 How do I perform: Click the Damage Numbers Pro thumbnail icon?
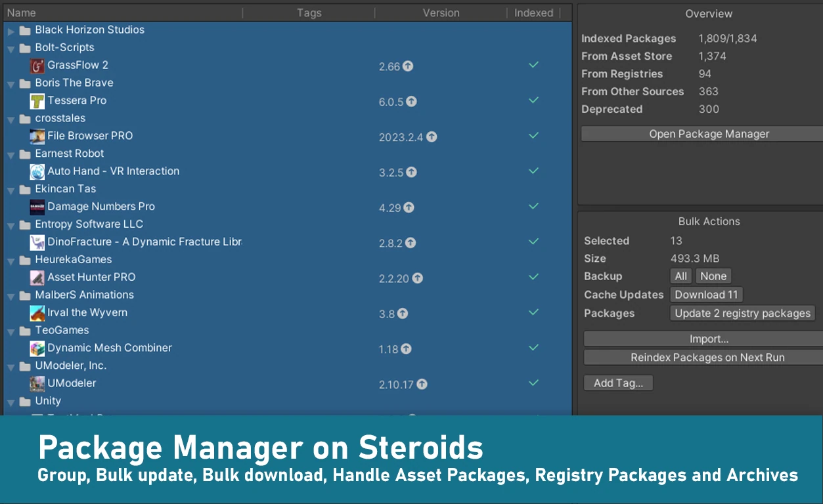click(37, 207)
